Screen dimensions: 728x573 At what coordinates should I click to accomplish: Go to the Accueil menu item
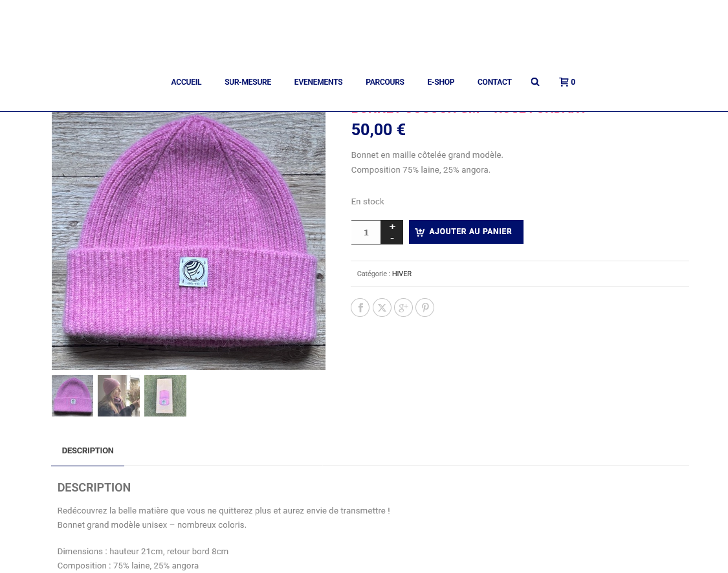tap(186, 82)
